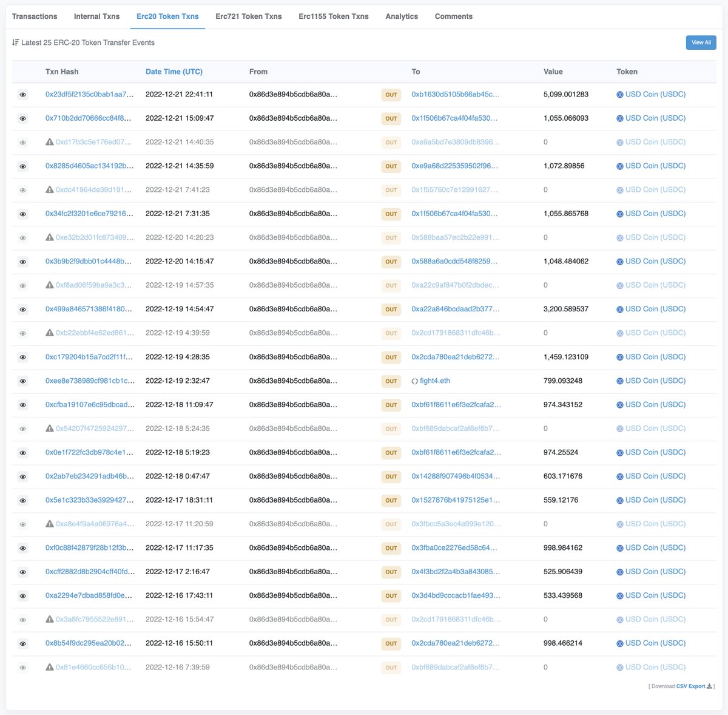This screenshot has width=728, height=715.
Task: Click contract icon next to fight4.eth
Action: [415, 381]
